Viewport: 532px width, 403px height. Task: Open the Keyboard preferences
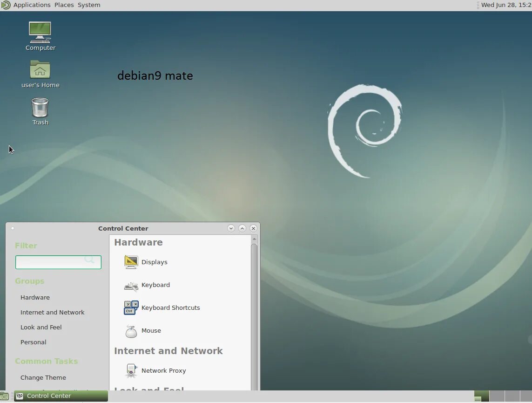(x=147, y=285)
